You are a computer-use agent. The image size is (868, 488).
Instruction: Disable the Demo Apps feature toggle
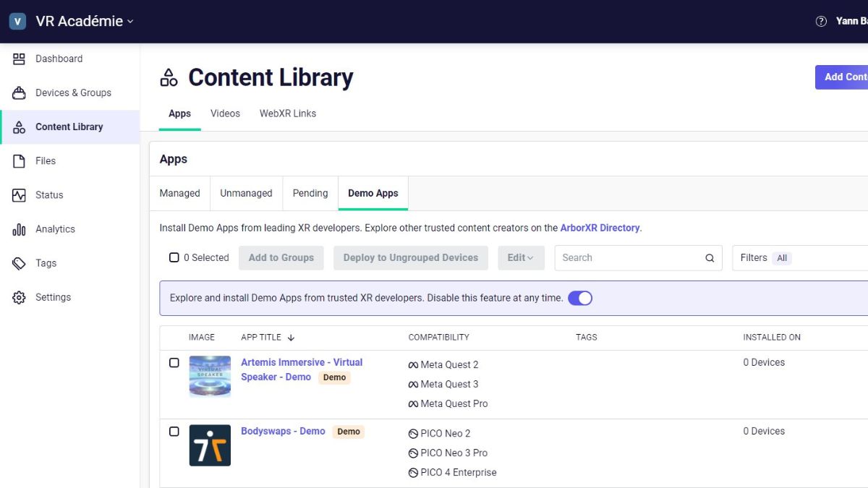(580, 298)
